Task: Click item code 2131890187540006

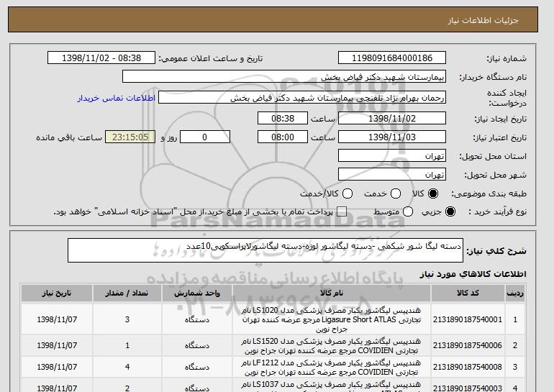Action: coord(468,345)
